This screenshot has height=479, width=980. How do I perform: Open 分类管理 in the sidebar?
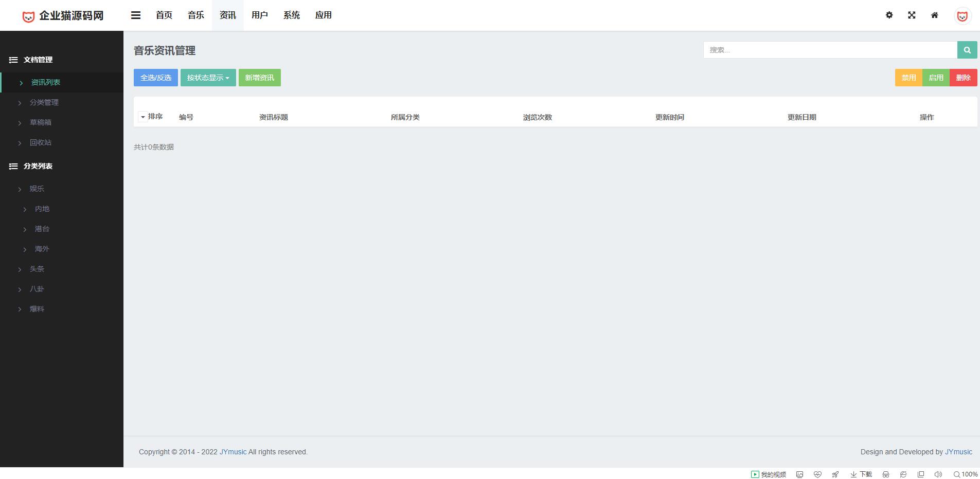(x=62, y=102)
